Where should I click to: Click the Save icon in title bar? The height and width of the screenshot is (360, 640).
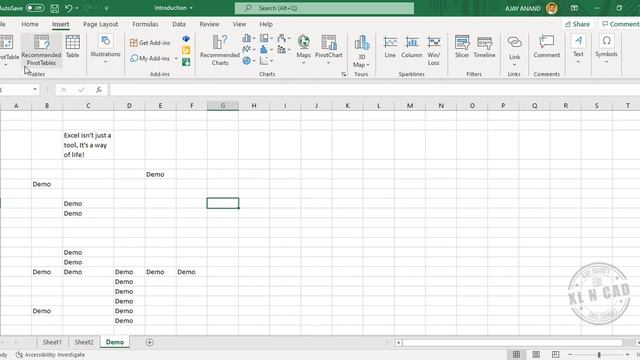[54, 8]
